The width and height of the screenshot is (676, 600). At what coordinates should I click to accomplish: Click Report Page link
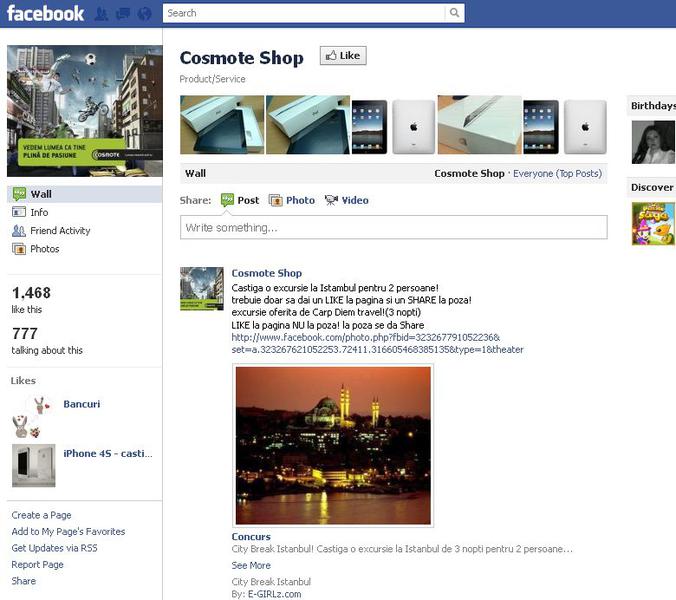pyautogui.click(x=38, y=564)
